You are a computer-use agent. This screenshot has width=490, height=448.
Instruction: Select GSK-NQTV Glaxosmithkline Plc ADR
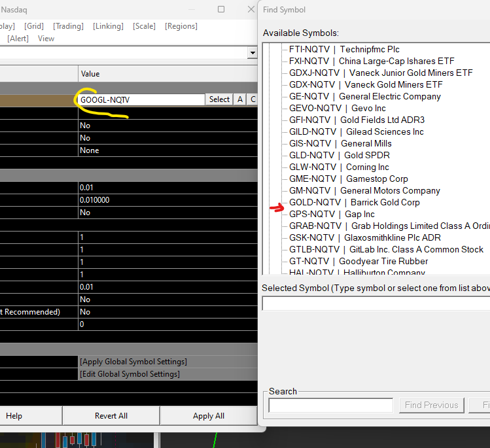[x=364, y=238]
